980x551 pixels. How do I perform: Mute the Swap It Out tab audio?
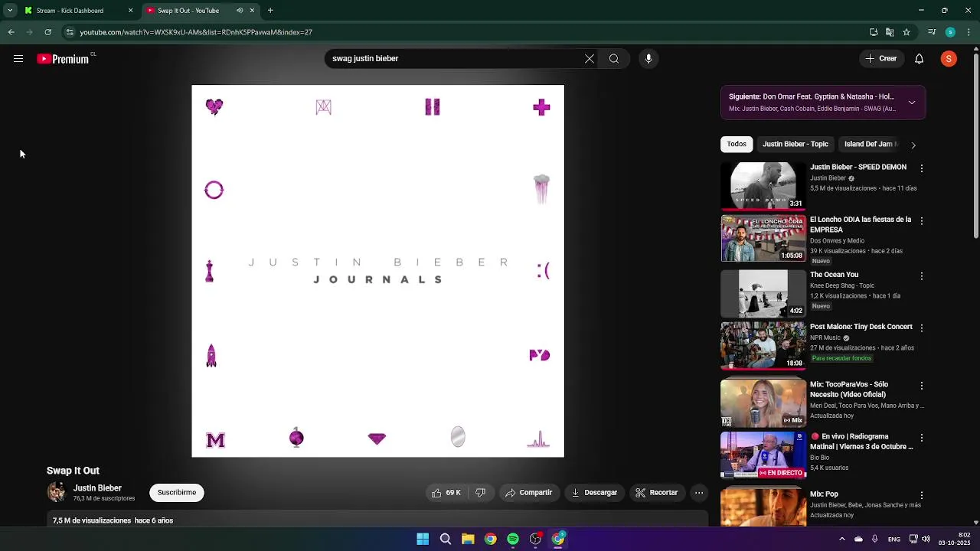point(240,11)
